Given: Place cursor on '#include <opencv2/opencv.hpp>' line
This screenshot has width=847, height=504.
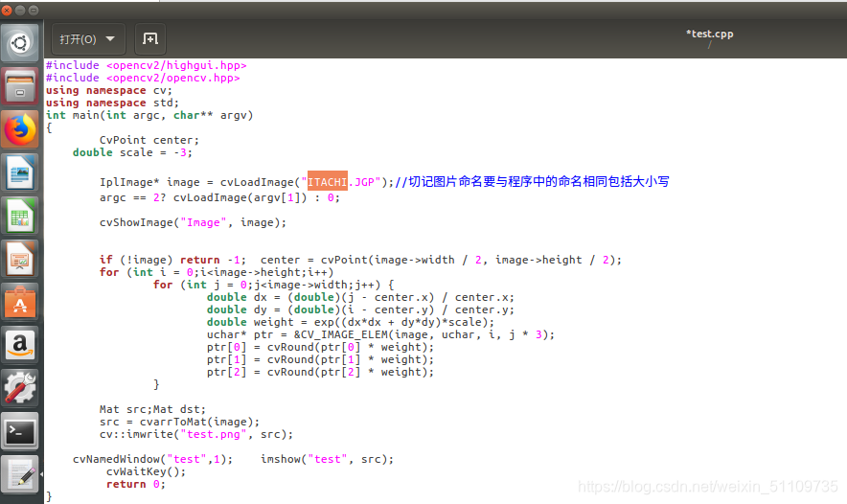Looking at the screenshot, I should pyautogui.click(x=143, y=78).
